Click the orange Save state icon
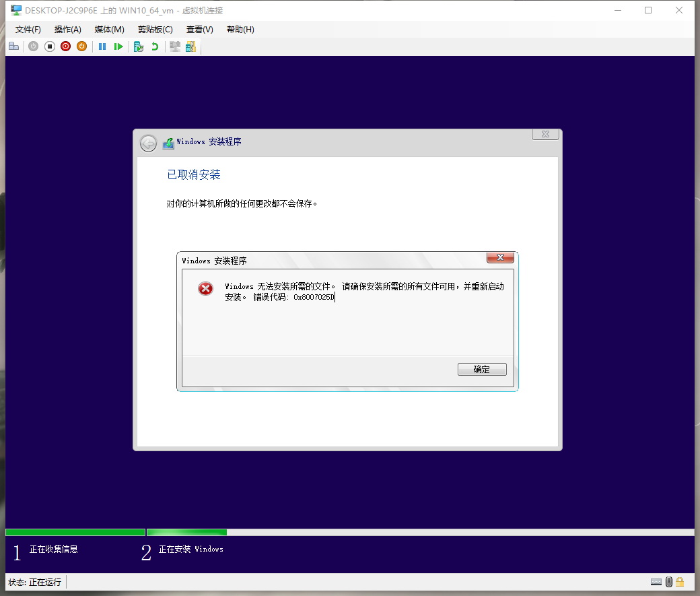700x596 pixels. [x=81, y=46]
